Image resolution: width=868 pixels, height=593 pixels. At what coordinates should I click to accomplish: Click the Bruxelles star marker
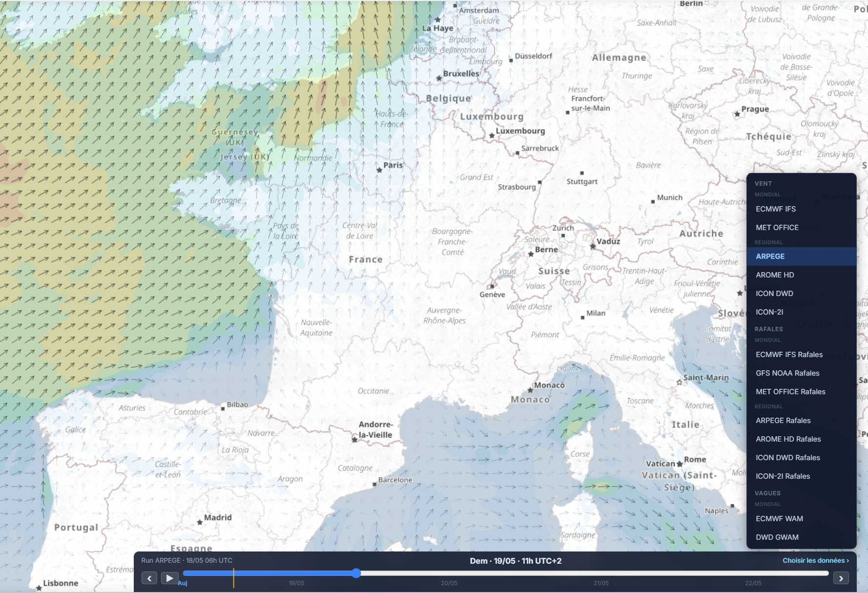click(439, 78)
